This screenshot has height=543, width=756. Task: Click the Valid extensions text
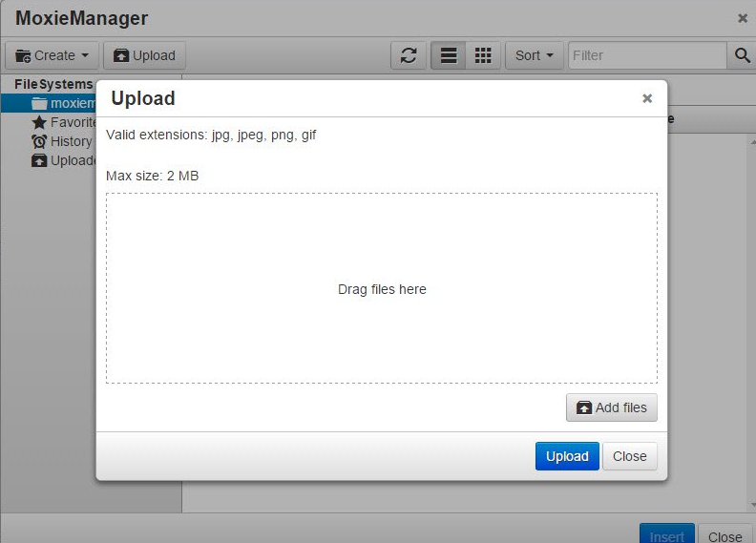211,135
